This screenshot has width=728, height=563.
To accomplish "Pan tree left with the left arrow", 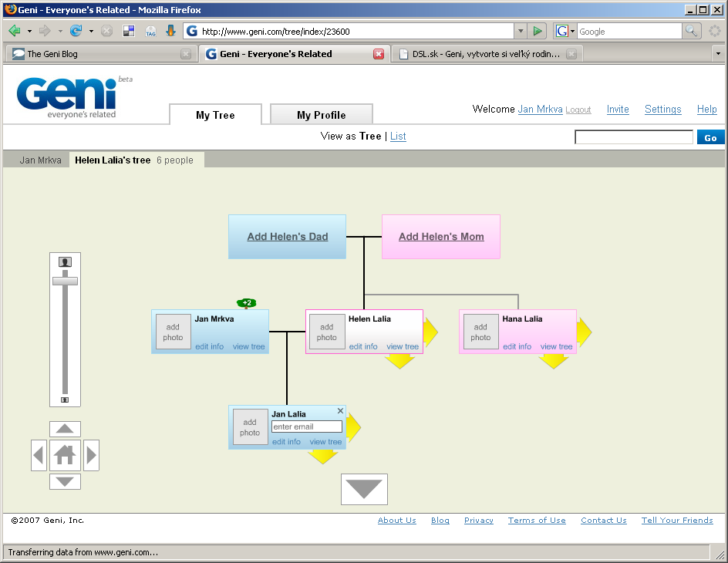I will (x=39, y=455).
